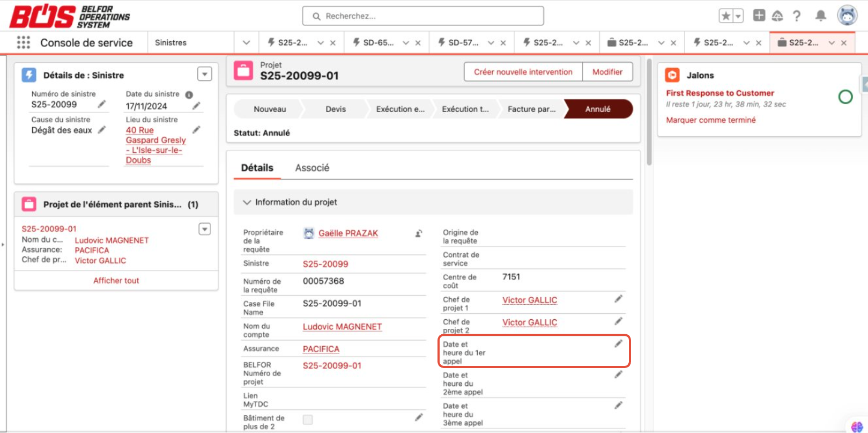Show notifications with the bell icon
This screenshot has height=433, width=868.
(821, 16)
